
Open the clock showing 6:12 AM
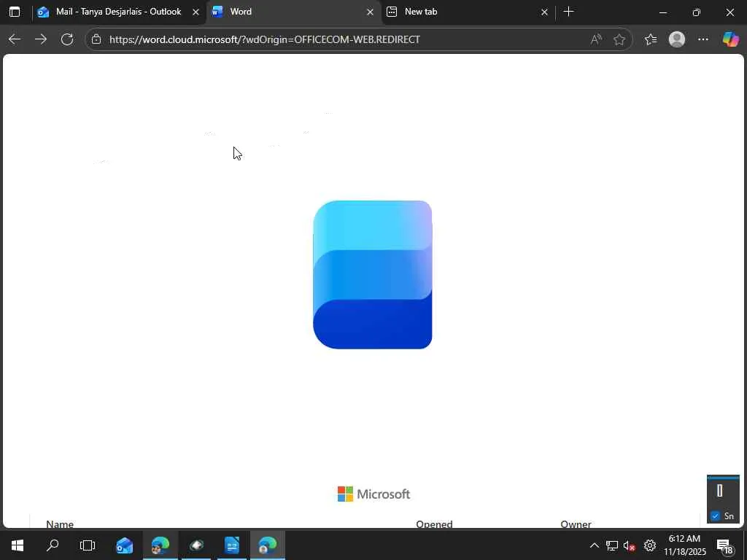[684, 545]
